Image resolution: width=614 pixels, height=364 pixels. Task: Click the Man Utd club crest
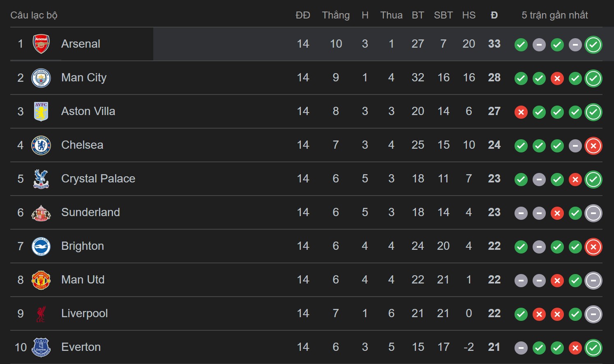(41, 280)
